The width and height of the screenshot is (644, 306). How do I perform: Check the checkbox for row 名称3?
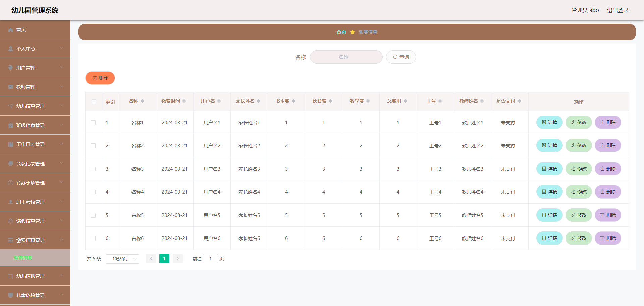[x=93, y=169]
